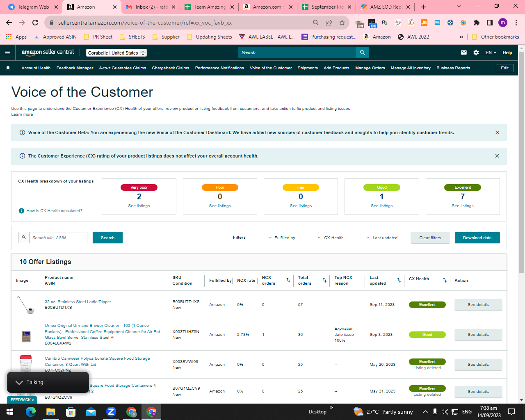Screen dimensions: 525x420
Task: Click the Search button beside the ASIN field
Action: point(107,238)
